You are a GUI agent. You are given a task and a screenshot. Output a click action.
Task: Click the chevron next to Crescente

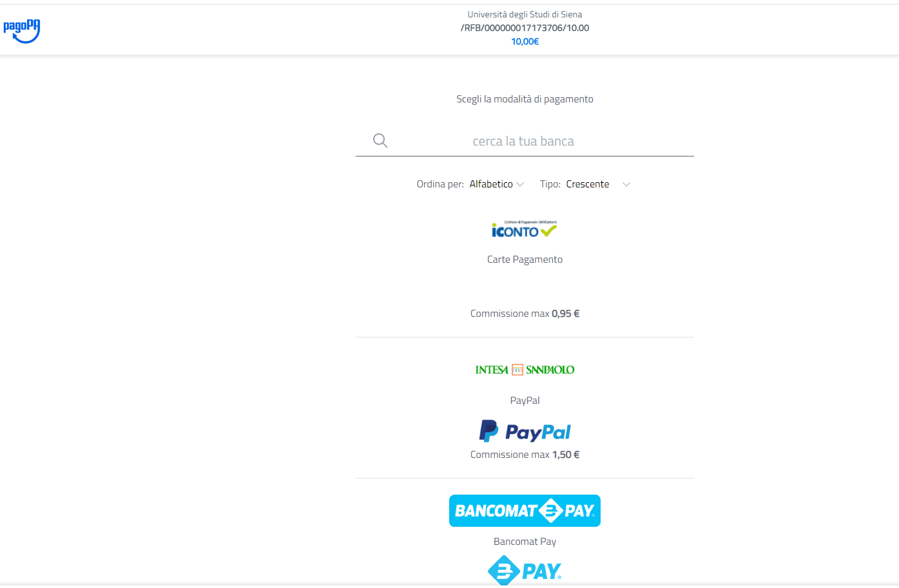(x=626, y=185)
